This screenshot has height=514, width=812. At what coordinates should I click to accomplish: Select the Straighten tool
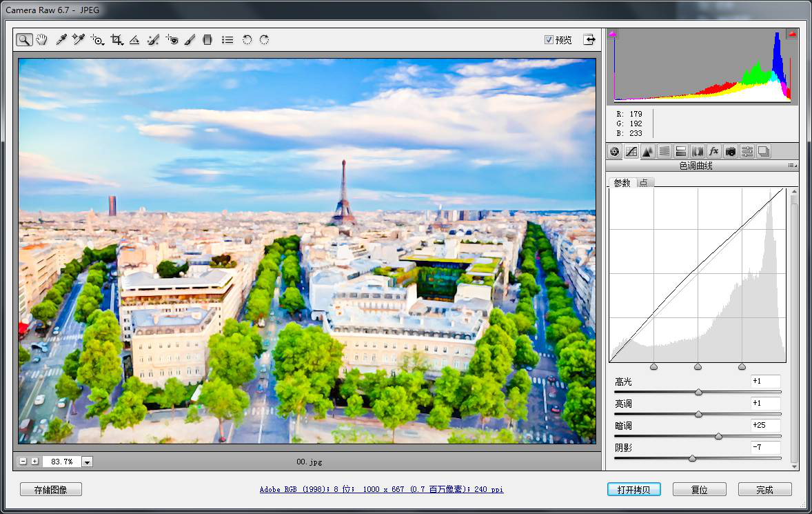(134, 40)
